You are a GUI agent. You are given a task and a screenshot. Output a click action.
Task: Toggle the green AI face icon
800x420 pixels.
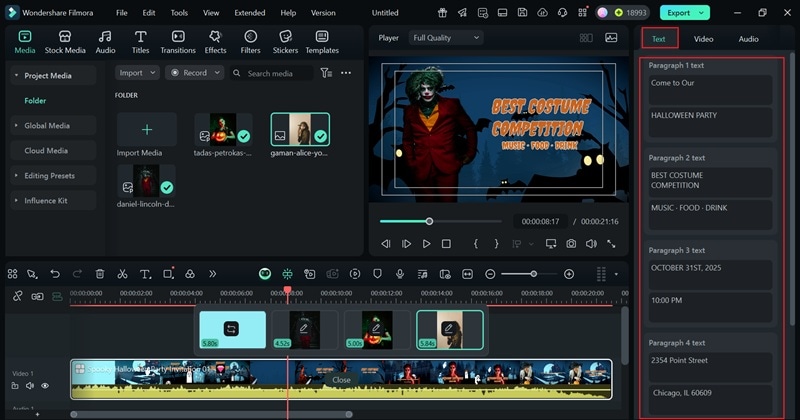pyautogui.click(x=265, y=274)
